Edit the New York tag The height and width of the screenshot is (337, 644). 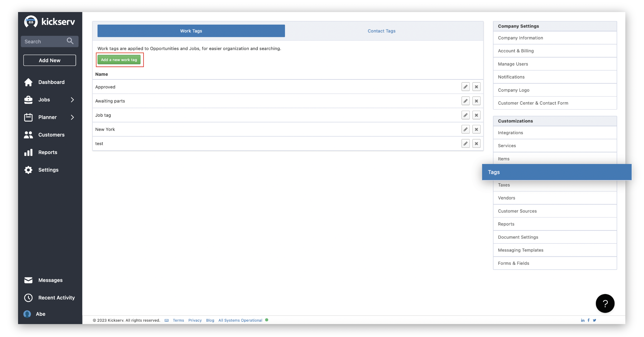pyautogui.click(x=465, y=129)
